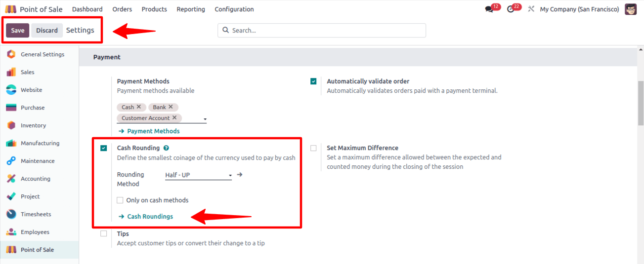
Task: Save the settings changes
Action: [x=18, y=31]
